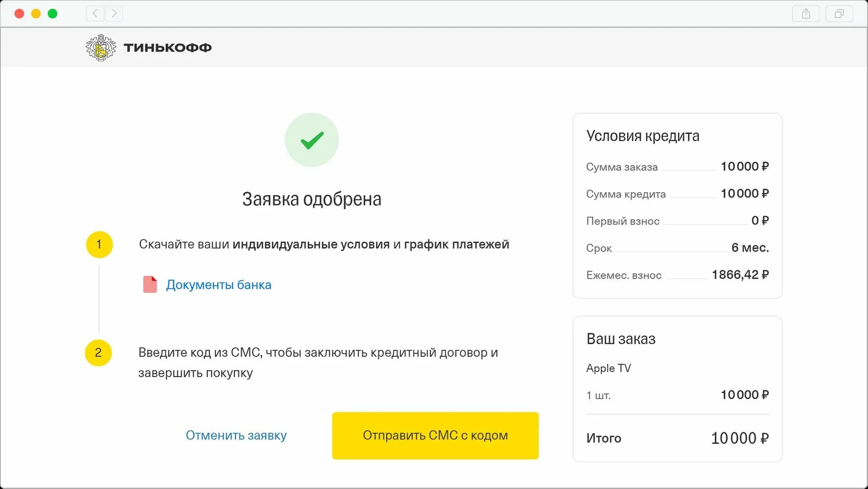The image size is (868, 489).
Task: Click the Apple TV order item
Action: click(609, 368)
